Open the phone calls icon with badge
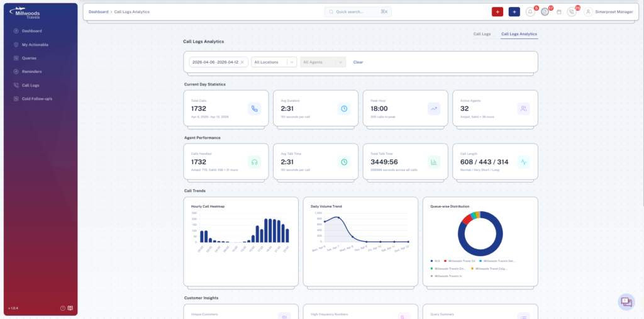644x319 pixels. click(x=572, y=12)
